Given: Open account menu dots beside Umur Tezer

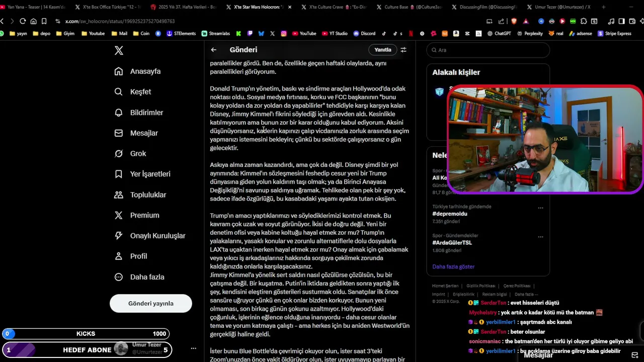Looking at the screenshot, I should (193, 348).
